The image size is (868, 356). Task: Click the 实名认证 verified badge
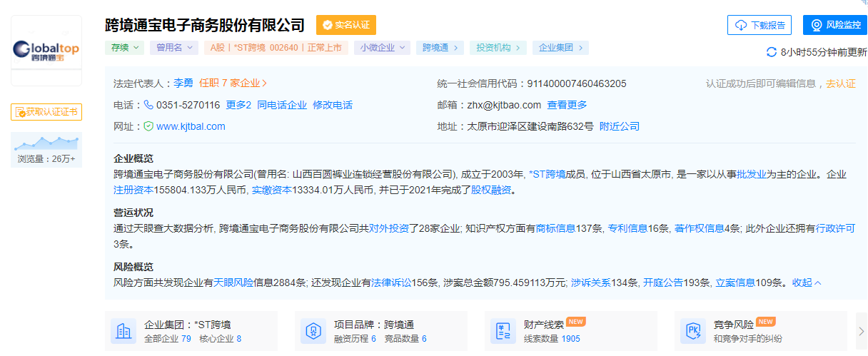(346, 25)
